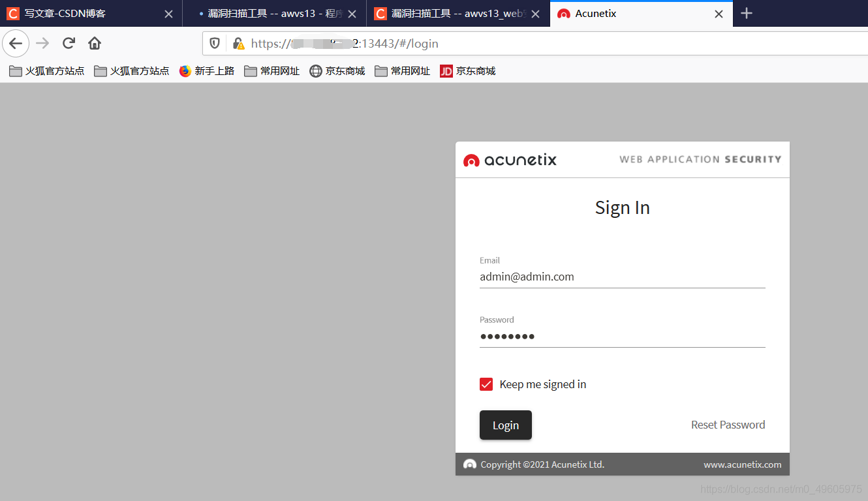
Task: Close the awvs13_web tab
Action: (x=536, y=14)
